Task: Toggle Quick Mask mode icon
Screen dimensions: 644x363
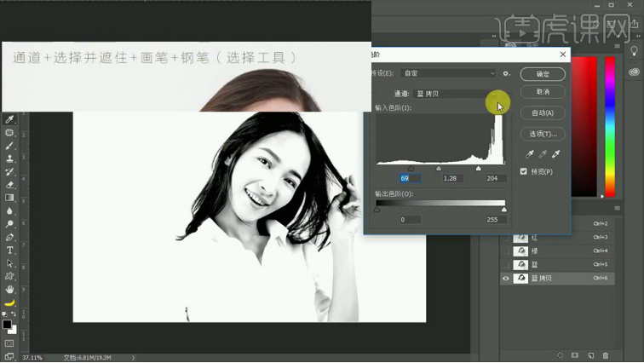Action: click(x=9, y=343)
